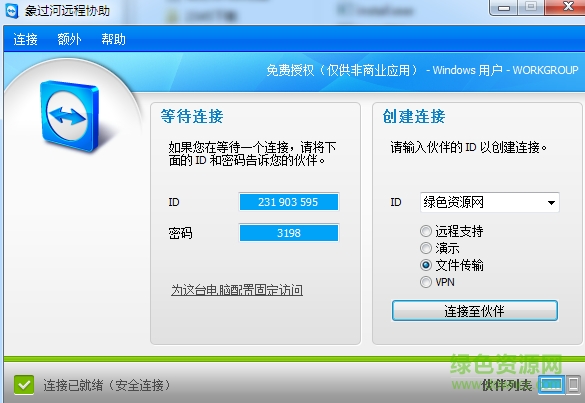Click the ID value 231 903 595
The width and height of the screenshot is (585, 403).
click(x=288, y=202)
